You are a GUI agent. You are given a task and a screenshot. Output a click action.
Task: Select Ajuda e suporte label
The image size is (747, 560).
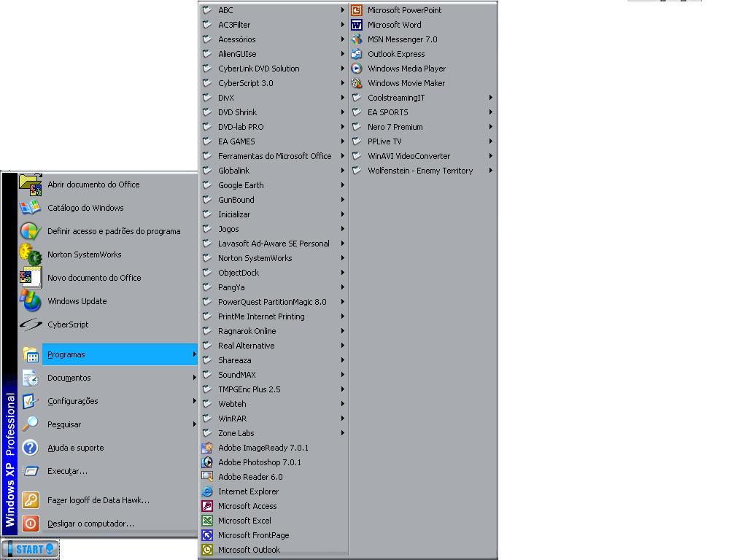pyautogui.click(x=75, y=448)
